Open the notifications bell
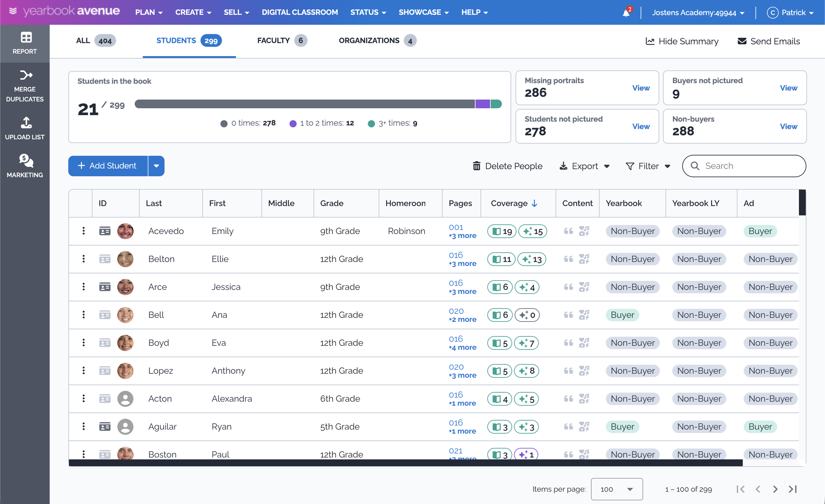 (x=626, y=13)
